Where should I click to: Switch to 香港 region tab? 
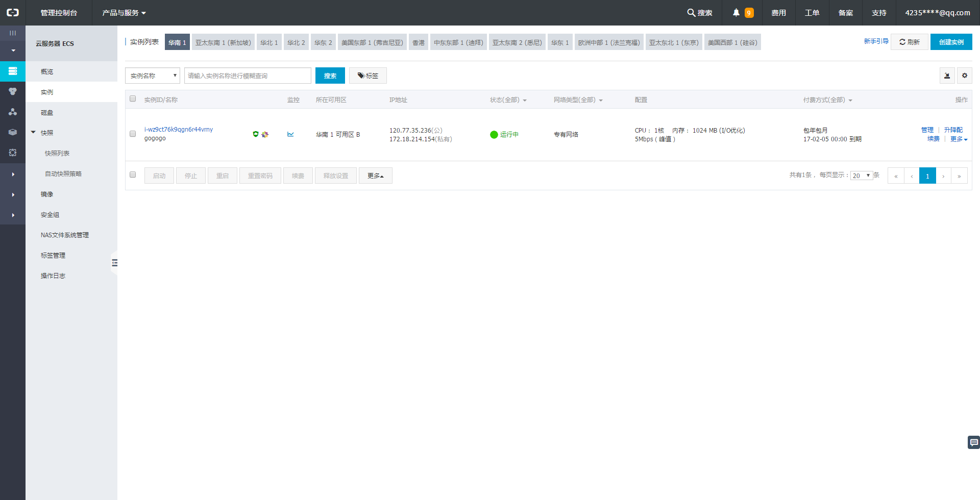419,42
